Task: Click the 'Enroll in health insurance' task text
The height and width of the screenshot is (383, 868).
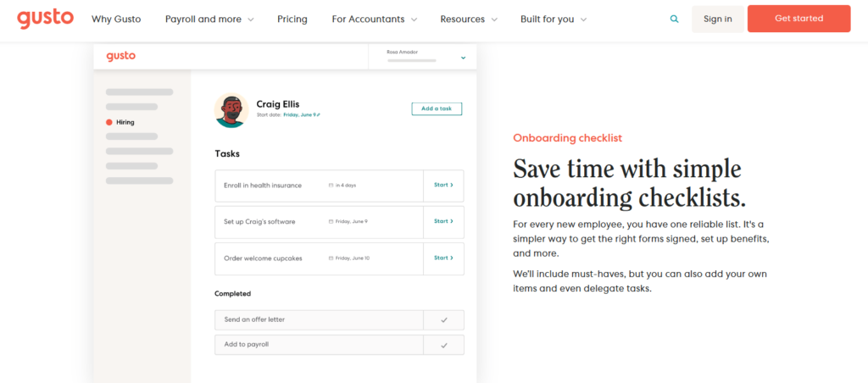Action: pos(263,186)
